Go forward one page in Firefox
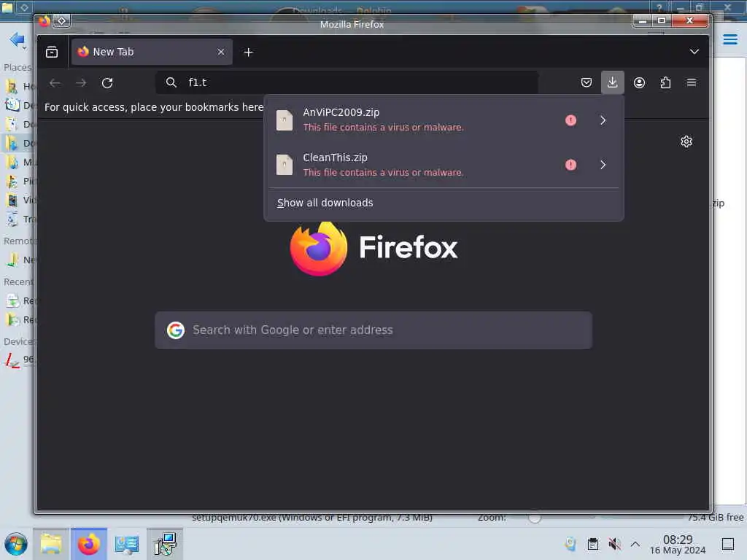 click(x=81, y=83)
